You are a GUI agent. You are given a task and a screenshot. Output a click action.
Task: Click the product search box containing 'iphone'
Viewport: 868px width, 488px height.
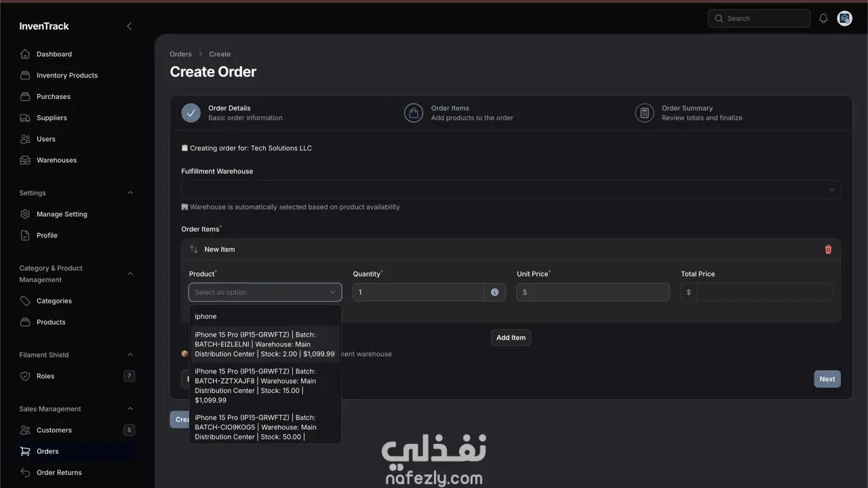click(x=265, y=317)
